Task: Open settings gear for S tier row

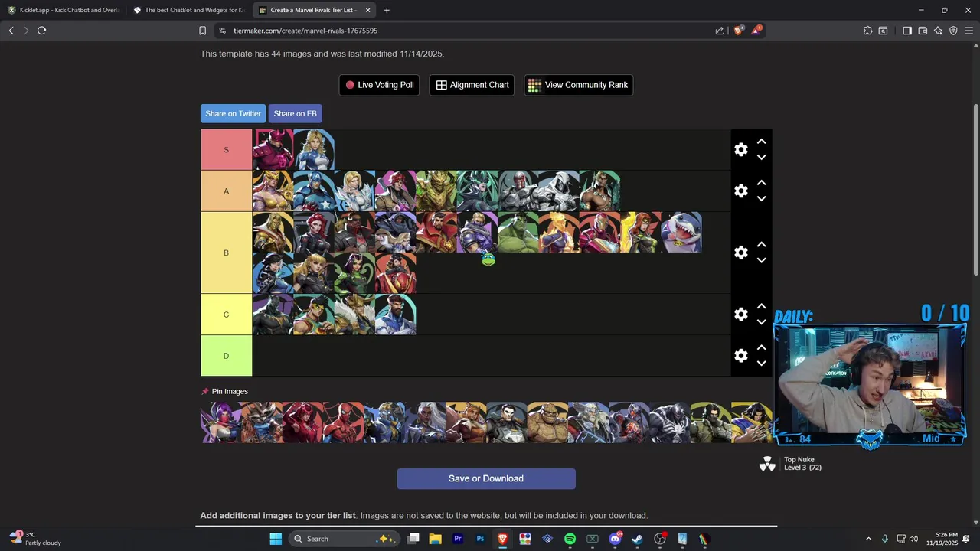Action: coord(740,150)
